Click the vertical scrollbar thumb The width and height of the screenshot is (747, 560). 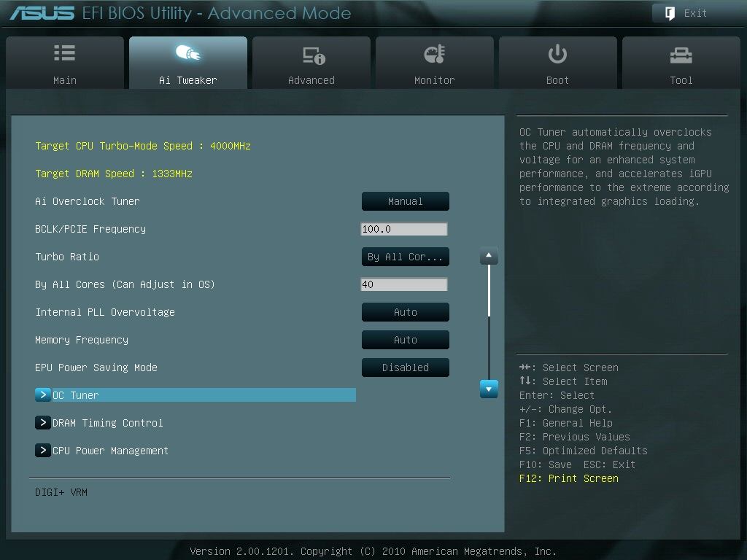[489, 290]
